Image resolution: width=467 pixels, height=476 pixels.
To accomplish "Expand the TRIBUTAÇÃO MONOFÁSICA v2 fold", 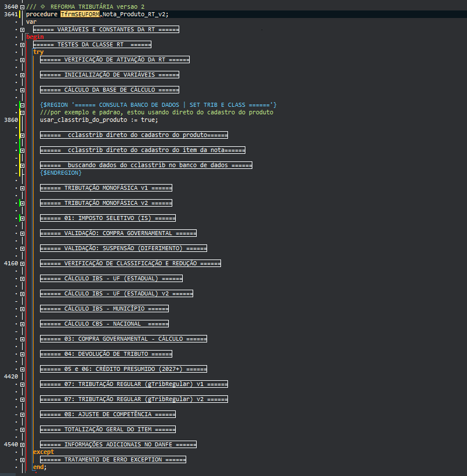I will (x=22, y=203).
